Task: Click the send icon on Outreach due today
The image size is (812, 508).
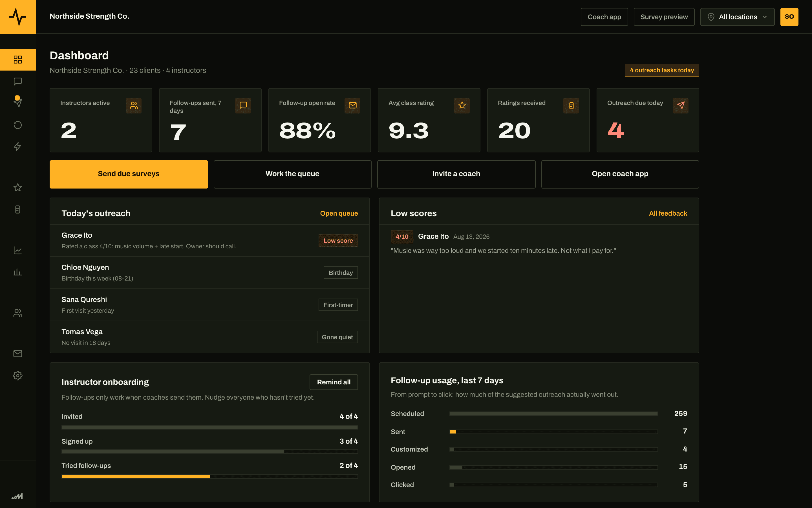Action: coord(680,106)
